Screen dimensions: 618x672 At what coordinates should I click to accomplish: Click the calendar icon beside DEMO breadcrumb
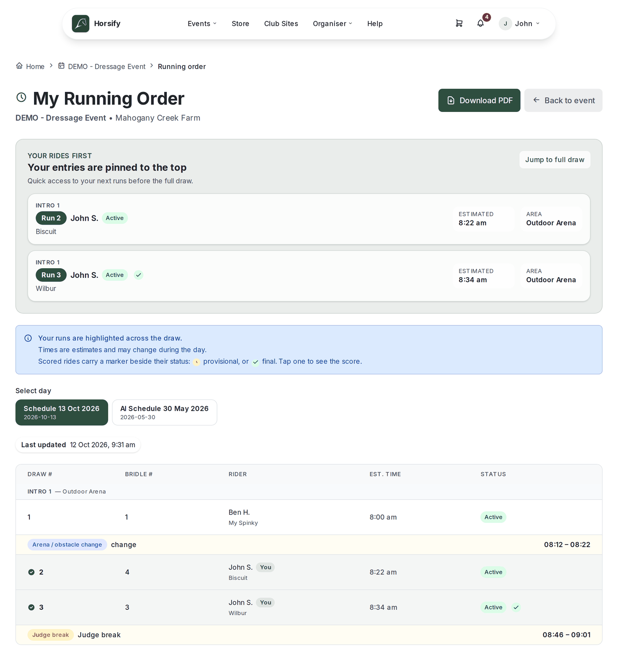[x=61, y=66]
